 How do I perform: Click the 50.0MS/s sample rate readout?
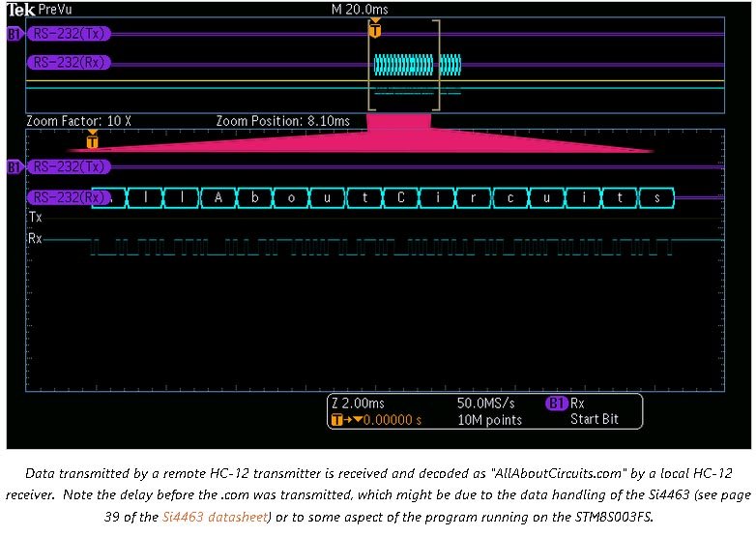(x=486, y=403)
